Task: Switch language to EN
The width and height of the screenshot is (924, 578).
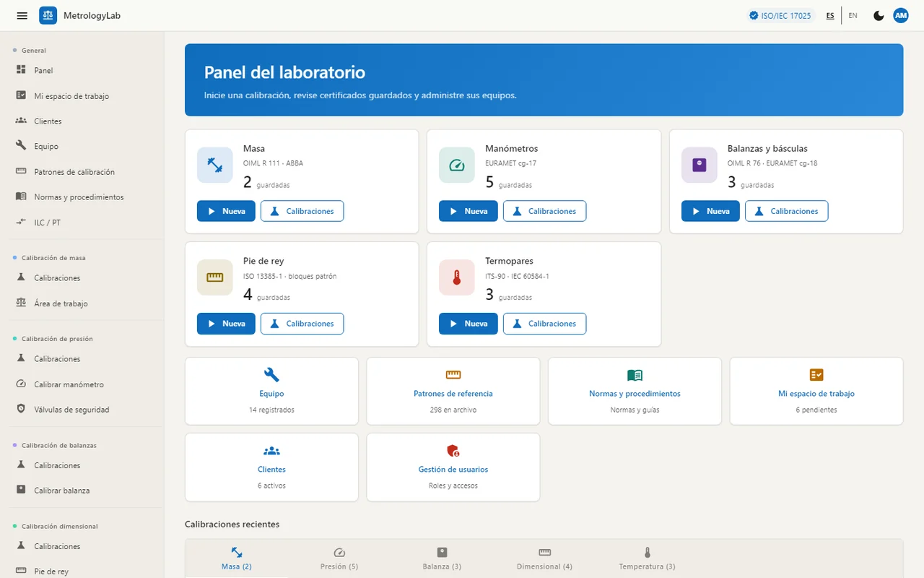Action: coord(853,15)
